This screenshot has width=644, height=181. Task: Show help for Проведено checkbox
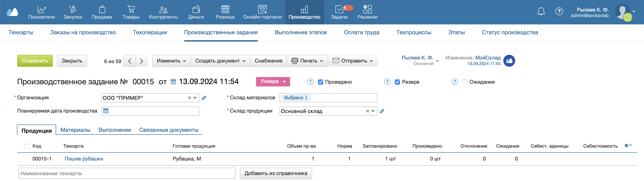pyautogui.click(x=310, y=82)
